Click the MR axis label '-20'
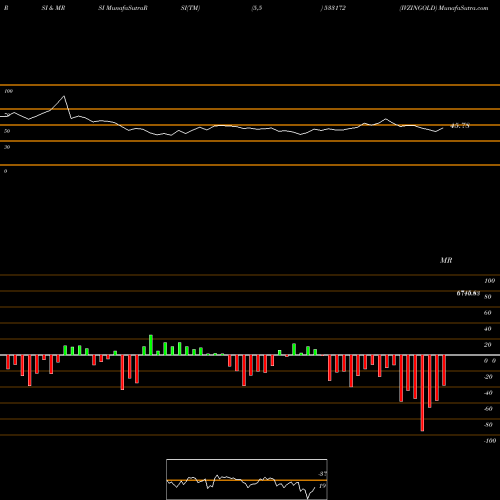 (488, 377)
